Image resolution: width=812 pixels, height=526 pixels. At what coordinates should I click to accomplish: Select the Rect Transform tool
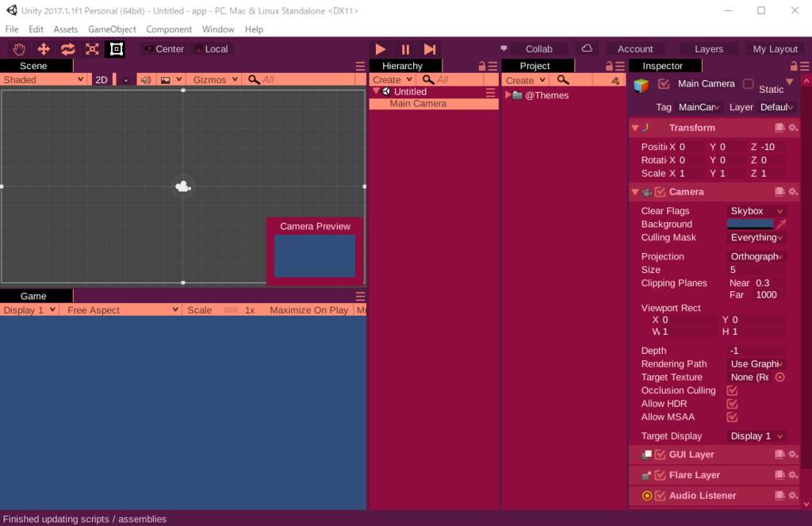[x=115, y=48]
